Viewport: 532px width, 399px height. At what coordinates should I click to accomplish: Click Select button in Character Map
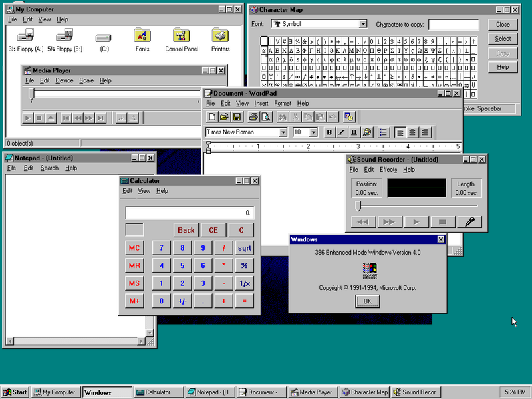tap(503, 39)
